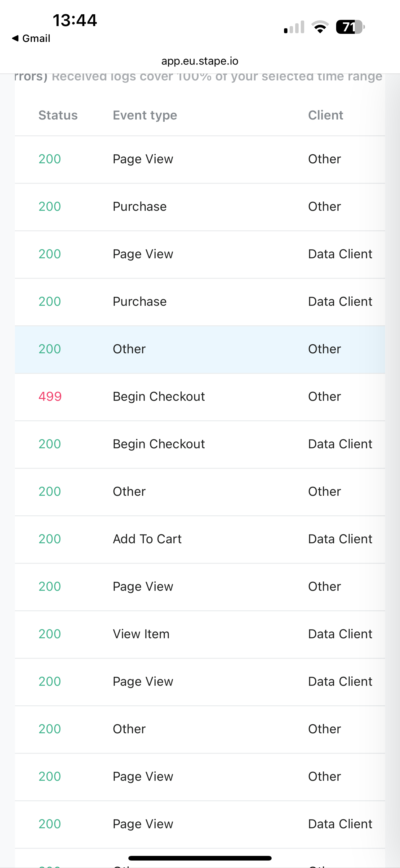Click the Client column header
The height and width of the screenshot is (868, 400).
pyautogui.click(x=326, y=115)
